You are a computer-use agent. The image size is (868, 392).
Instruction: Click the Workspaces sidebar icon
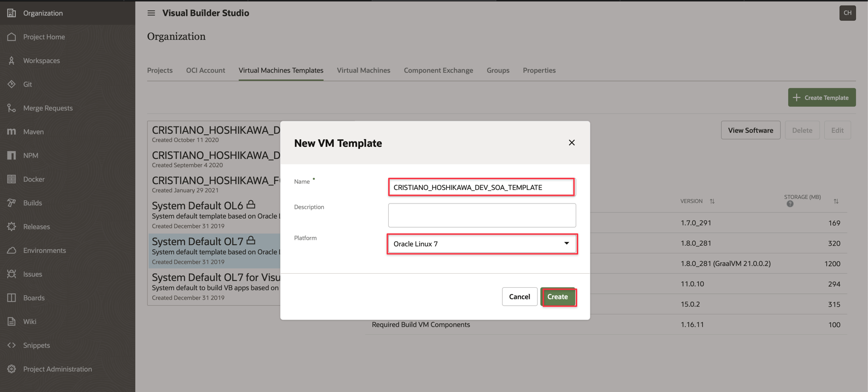[12, 61]
